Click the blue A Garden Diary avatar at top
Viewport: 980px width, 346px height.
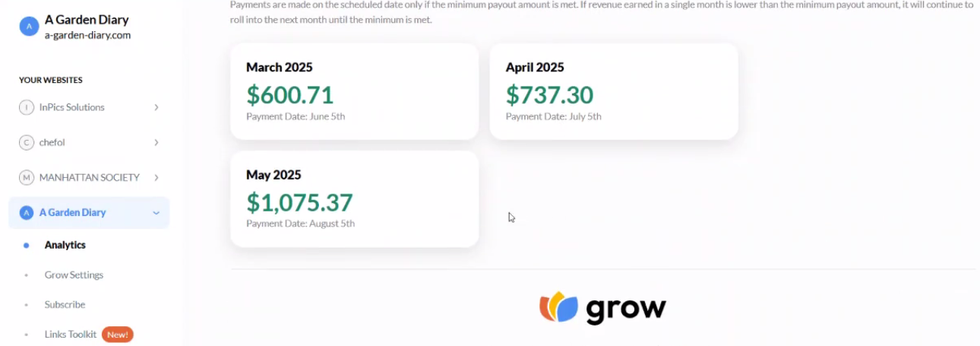[29, 27]
